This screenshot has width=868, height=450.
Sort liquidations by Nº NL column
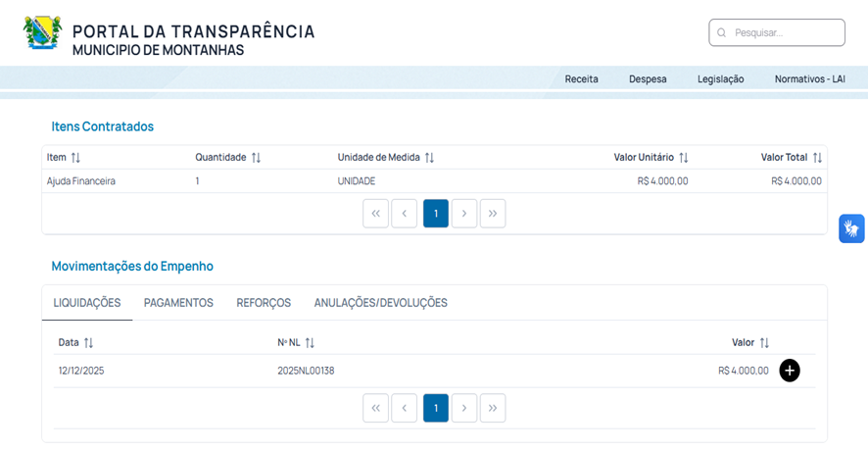(x=310, y=343)
